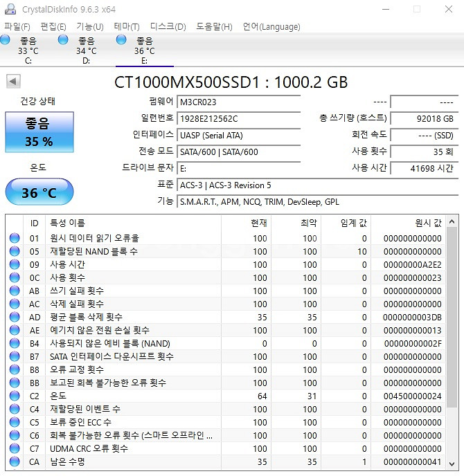Viewport: 464px width, 476px height.
Task: Select drive C: status orb at 33 °C
Action: [x=5, y=39]
